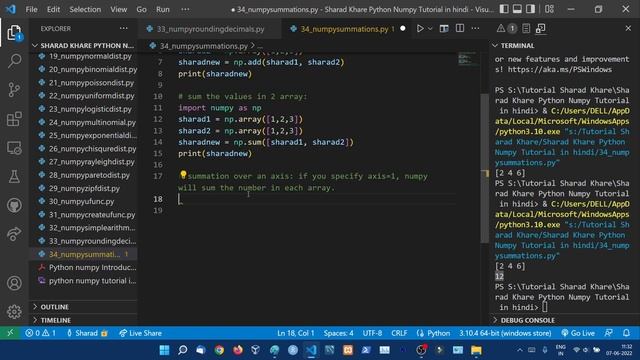The image size is (640, 360).
Task: Expand the DEBUG CONSOLE section
Action: (564, 320)
